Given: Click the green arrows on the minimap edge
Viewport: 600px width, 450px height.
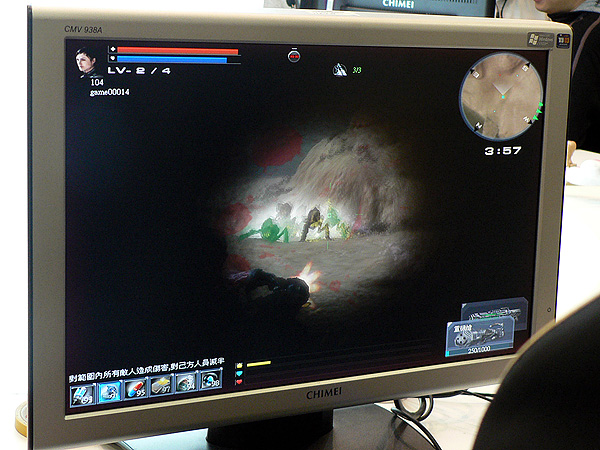Looking at the screenshot, I should [538, 113].
